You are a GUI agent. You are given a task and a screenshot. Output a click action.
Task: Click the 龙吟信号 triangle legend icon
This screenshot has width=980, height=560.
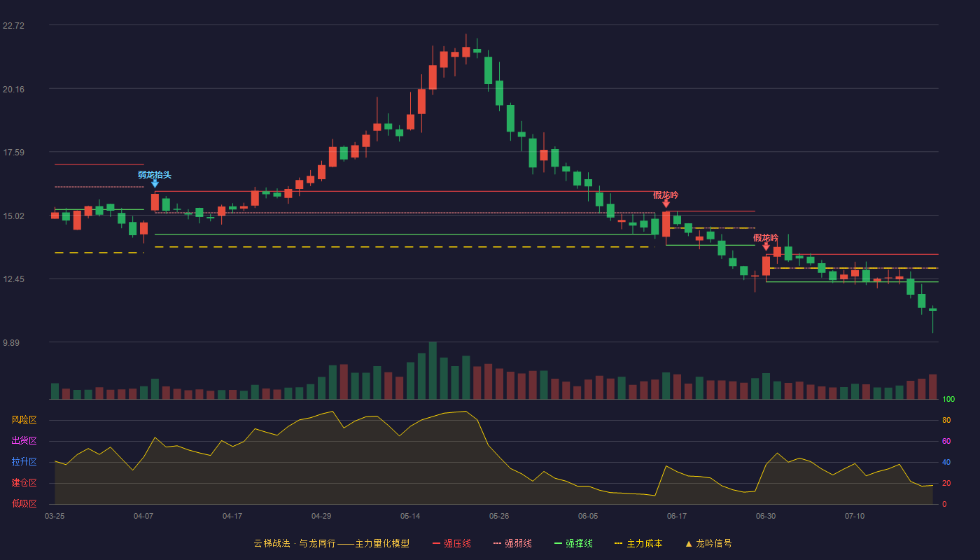tap(688, 543)
